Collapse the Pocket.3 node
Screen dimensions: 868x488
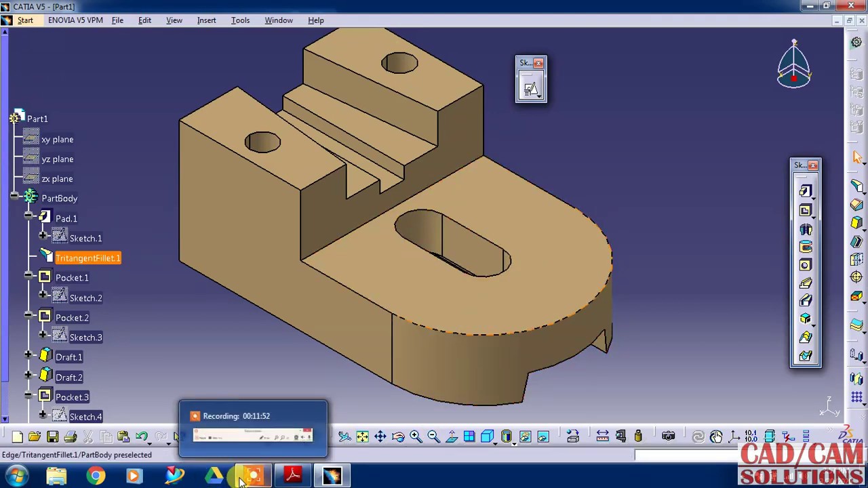[28, 396]
